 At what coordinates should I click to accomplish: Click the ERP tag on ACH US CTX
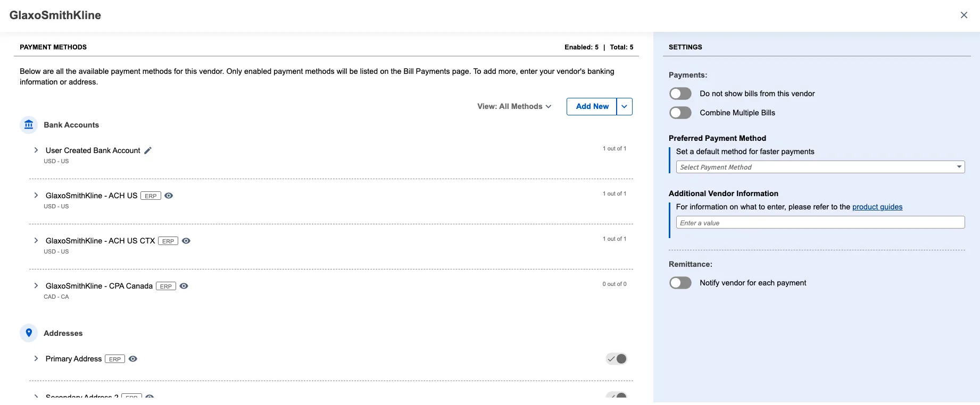pos(168,241)
